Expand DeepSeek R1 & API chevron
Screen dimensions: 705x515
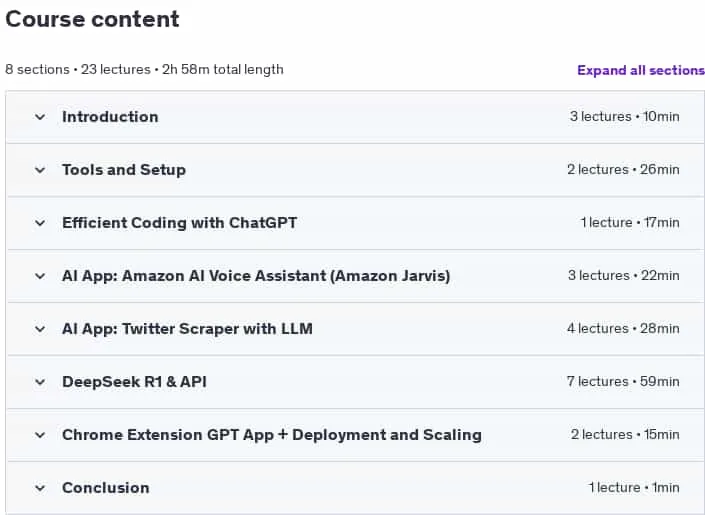click(x=40, y=382)
